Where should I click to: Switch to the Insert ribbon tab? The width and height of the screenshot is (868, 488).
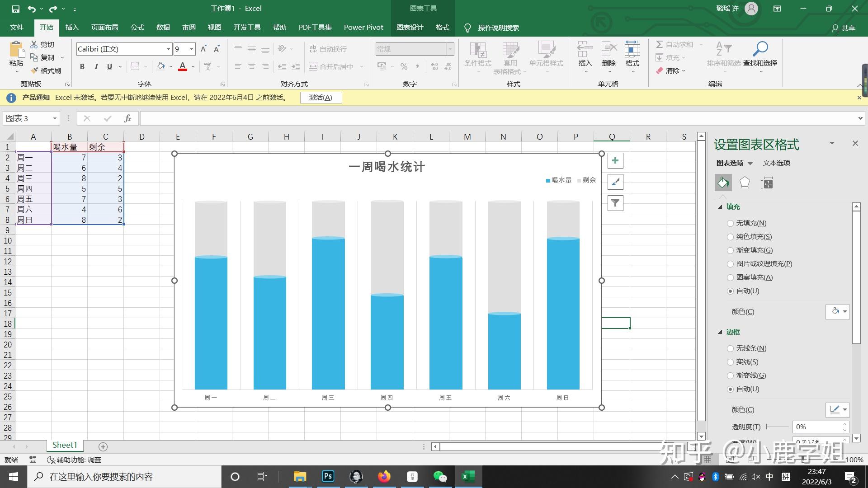(x=72, y=28)
